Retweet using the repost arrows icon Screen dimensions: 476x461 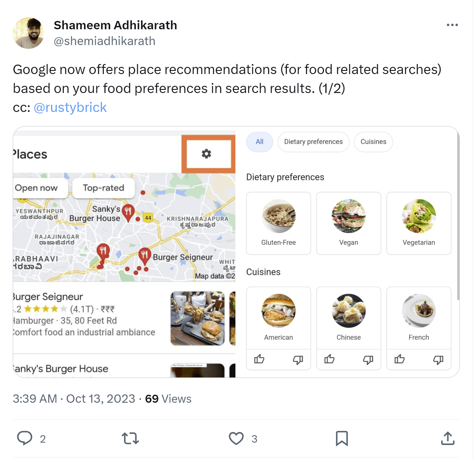(x=130, y=438)
